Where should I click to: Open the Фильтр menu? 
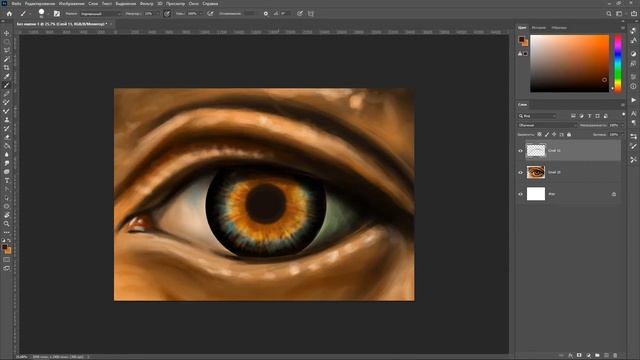[x=146, y=3]
